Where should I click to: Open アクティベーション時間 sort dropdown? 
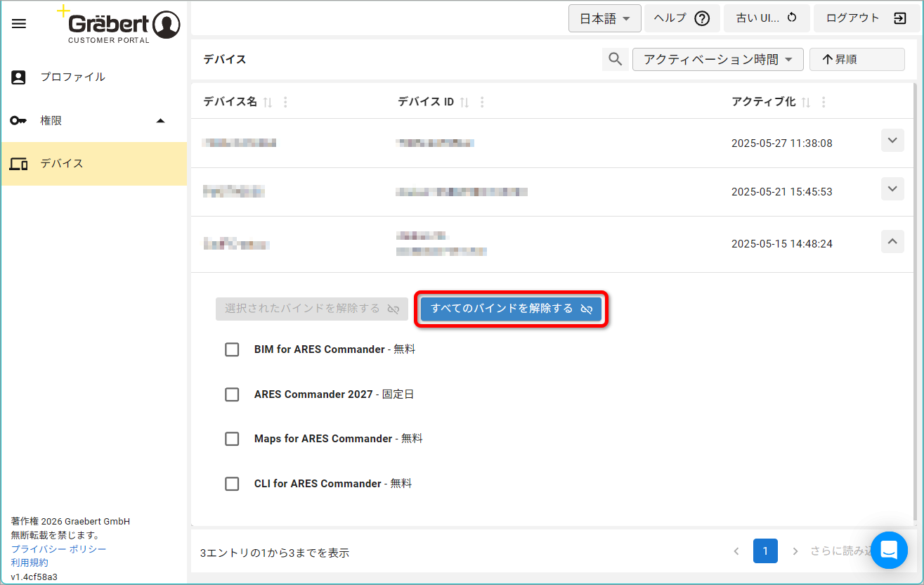(717, 60)
